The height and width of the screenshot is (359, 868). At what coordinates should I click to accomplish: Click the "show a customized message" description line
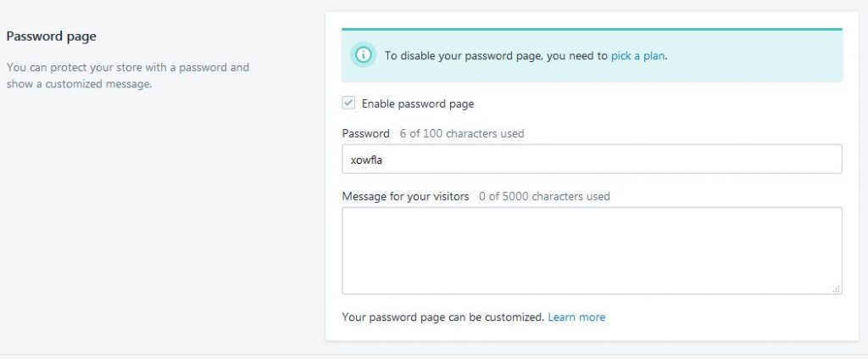(x=79, y=83)
